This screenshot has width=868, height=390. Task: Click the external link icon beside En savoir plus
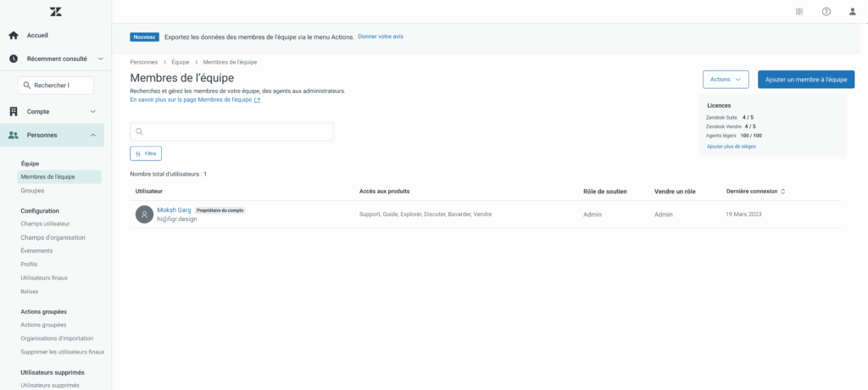click(x=258, y=100)
